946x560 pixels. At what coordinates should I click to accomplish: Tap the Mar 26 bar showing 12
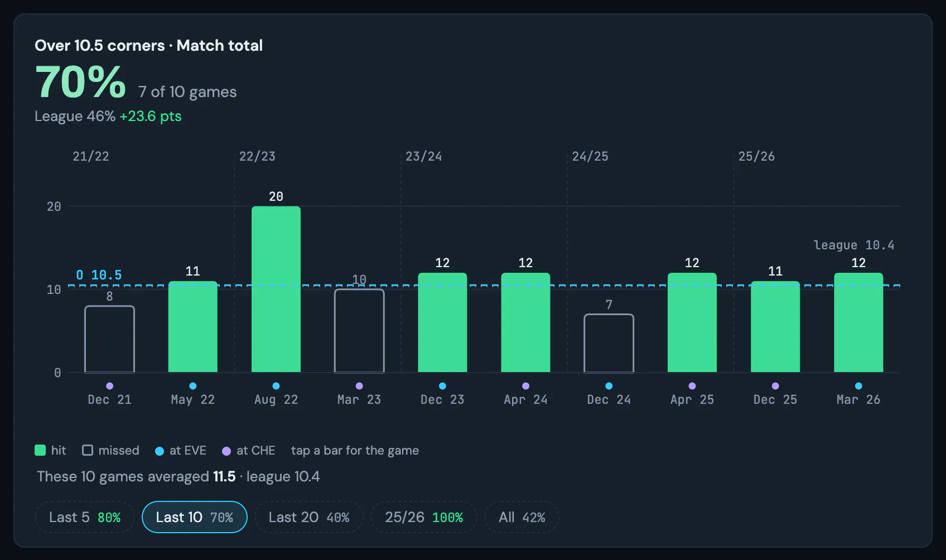[x=858, y=322]
